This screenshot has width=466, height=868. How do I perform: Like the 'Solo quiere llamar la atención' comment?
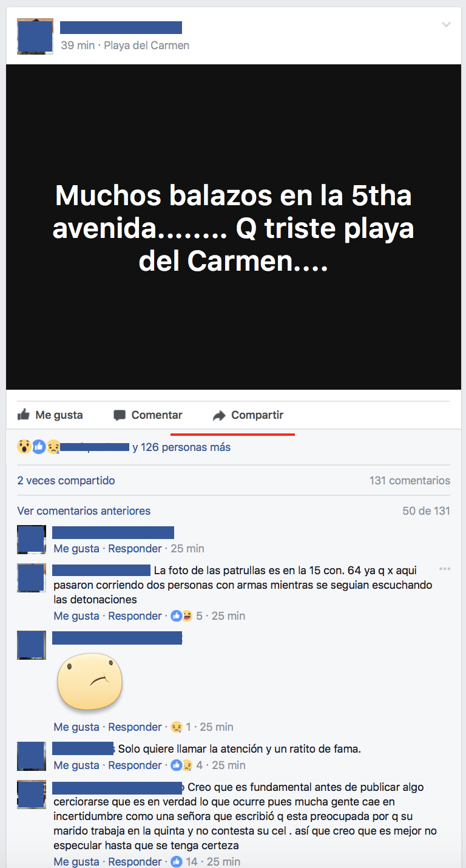click(76, 765)
